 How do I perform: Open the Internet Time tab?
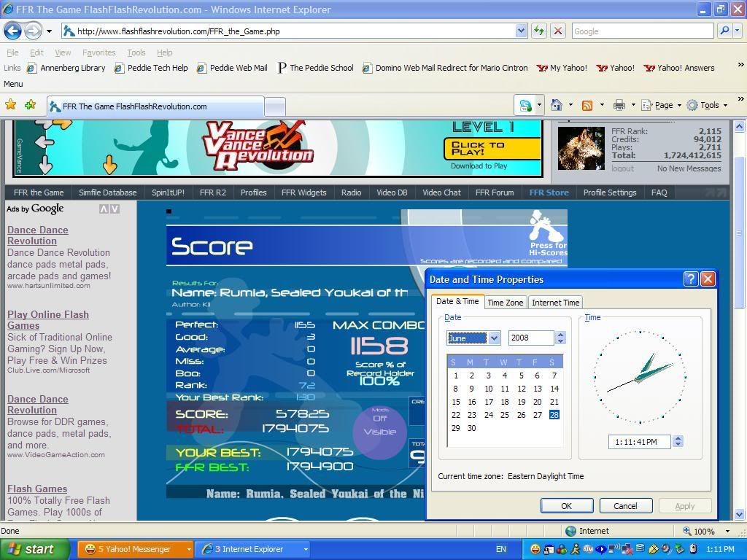[x=555, y=303]
